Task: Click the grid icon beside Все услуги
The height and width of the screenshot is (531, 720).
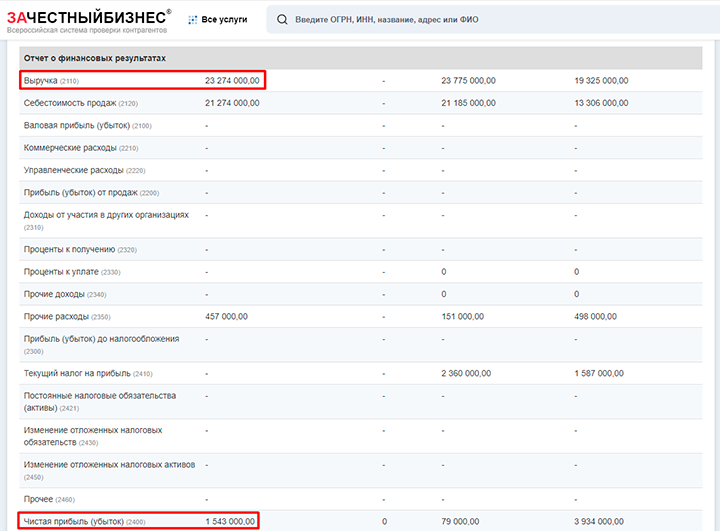Action: [x=192, y=20]
